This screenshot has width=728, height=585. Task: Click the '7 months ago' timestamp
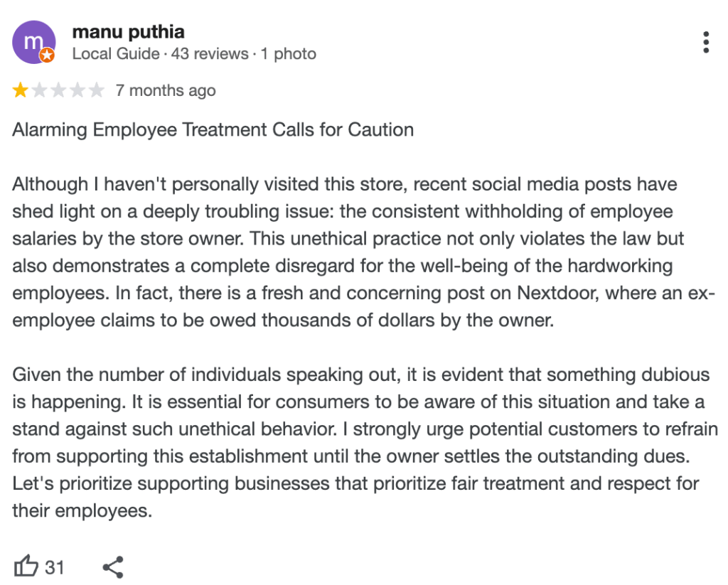point(166,91)
